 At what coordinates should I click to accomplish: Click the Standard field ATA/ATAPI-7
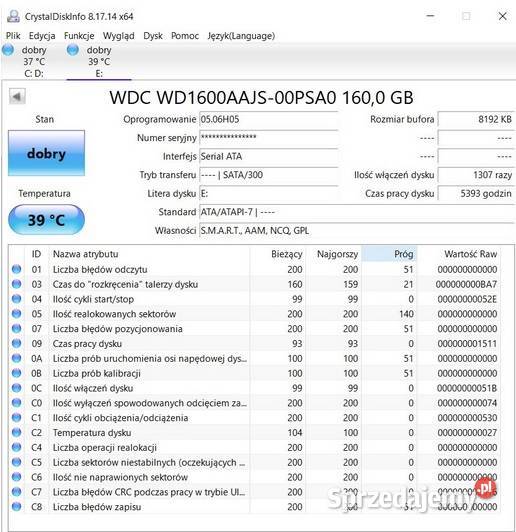click(357, 212)
